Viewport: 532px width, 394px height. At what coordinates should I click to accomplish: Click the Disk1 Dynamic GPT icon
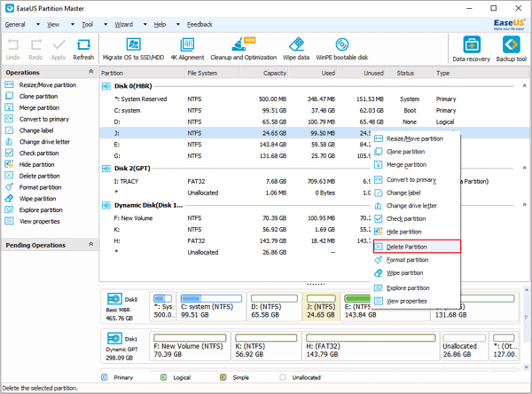click(x=114, y=338)
